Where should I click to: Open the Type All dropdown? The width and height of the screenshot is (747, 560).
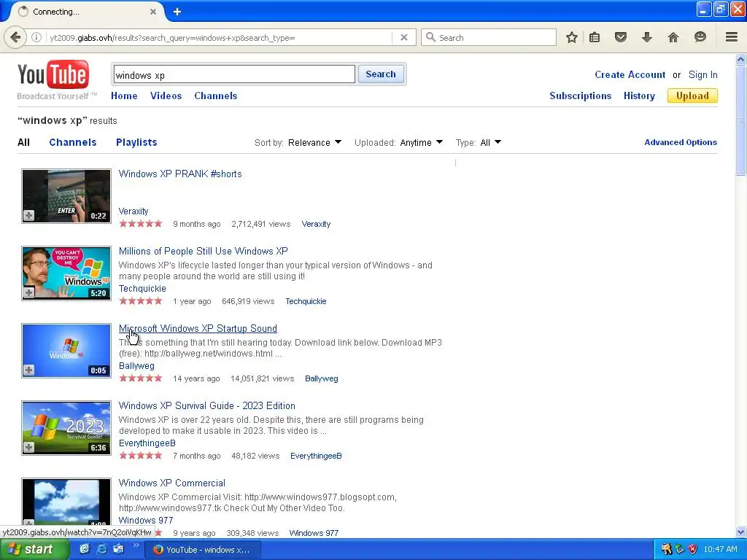(491, 142)
